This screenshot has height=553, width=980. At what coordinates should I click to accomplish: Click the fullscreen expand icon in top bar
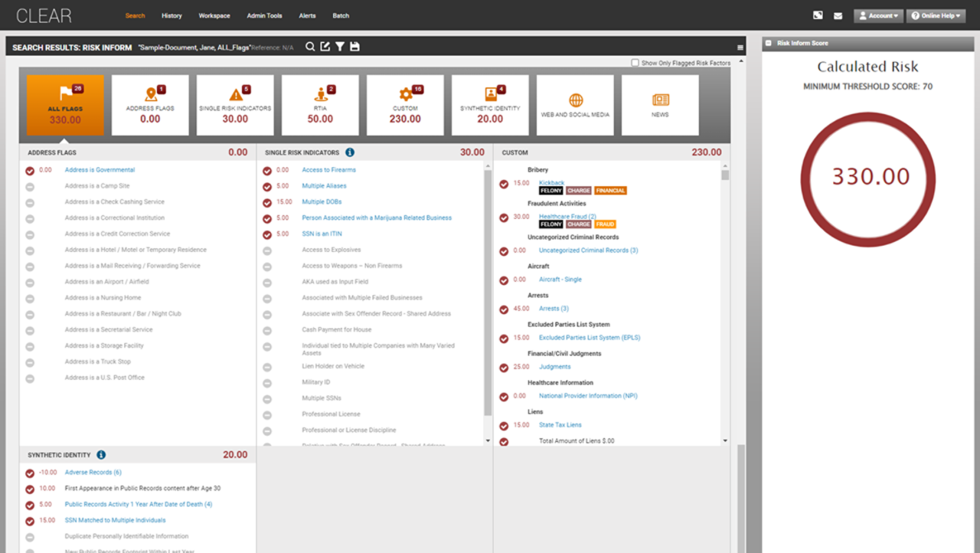click(818, 15)
